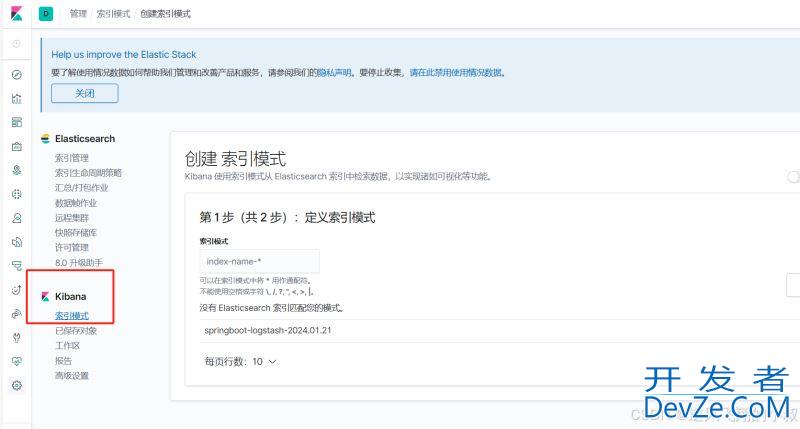Screen dimensions: 800x429
Task: Click the 关闭 button in the banner
Action: pos(85,93)
